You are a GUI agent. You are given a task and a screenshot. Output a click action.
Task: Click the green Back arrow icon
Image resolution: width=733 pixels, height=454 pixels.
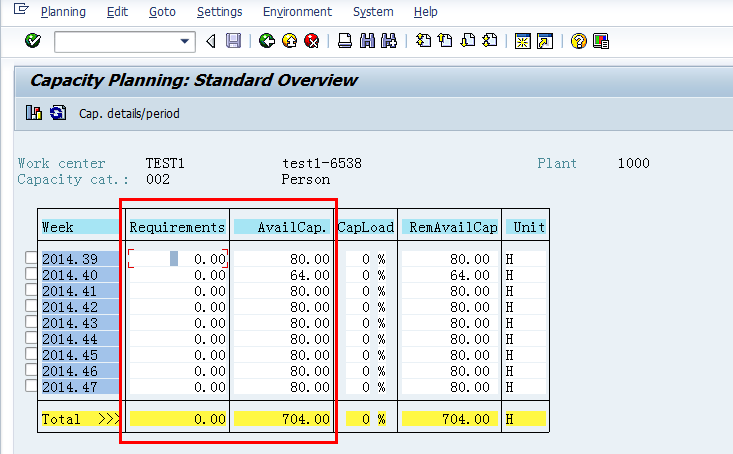click(x=267, y=41)
